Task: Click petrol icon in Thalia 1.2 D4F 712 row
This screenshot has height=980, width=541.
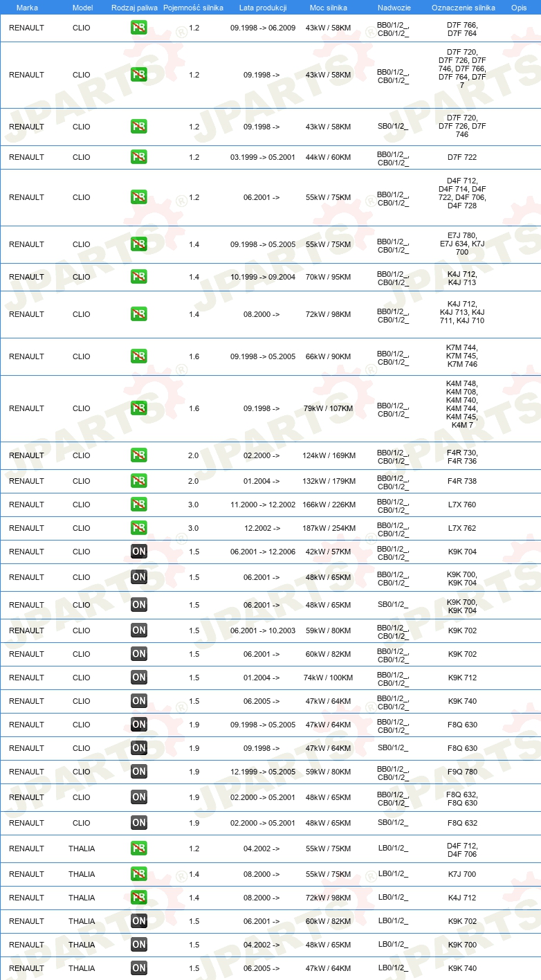Action: tap(138, 849)
